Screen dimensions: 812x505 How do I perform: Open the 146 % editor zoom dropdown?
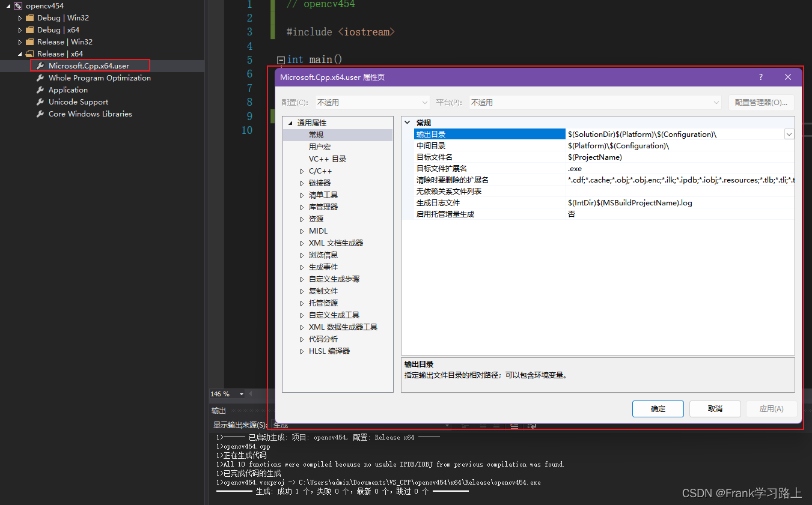pos(242,395)
